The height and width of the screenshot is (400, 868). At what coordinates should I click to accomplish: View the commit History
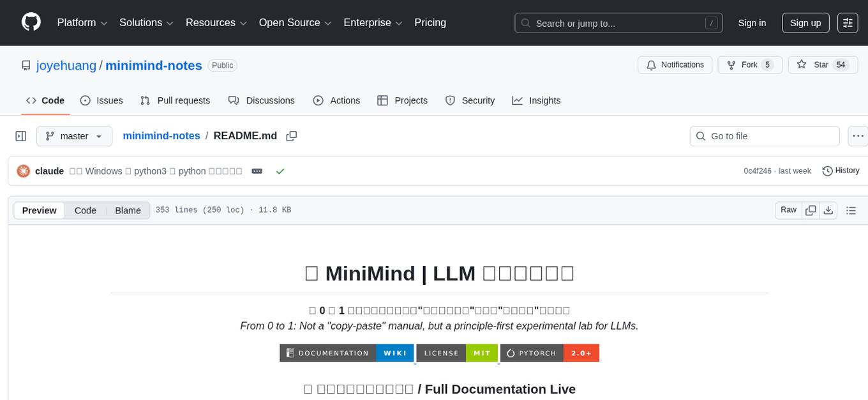(841, 171)
